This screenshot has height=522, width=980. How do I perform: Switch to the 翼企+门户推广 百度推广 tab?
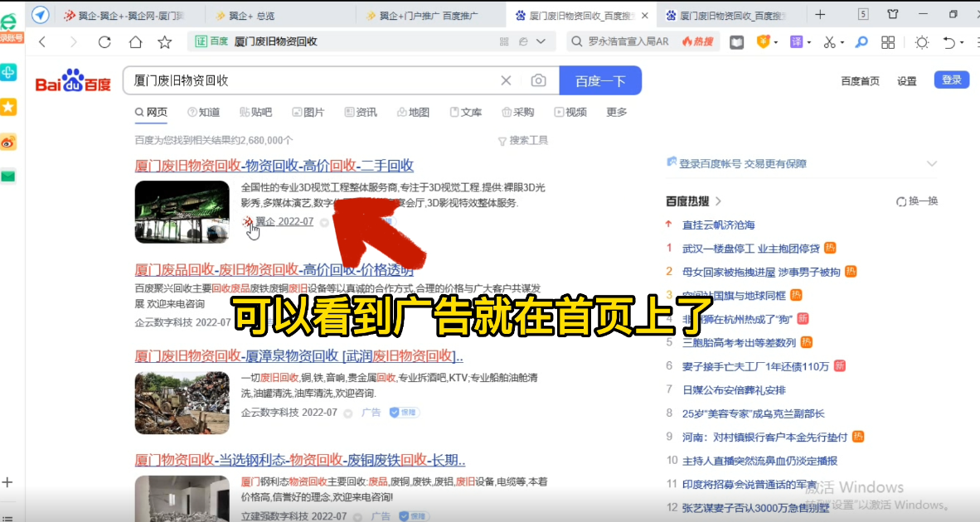click(x=430, y=16)
